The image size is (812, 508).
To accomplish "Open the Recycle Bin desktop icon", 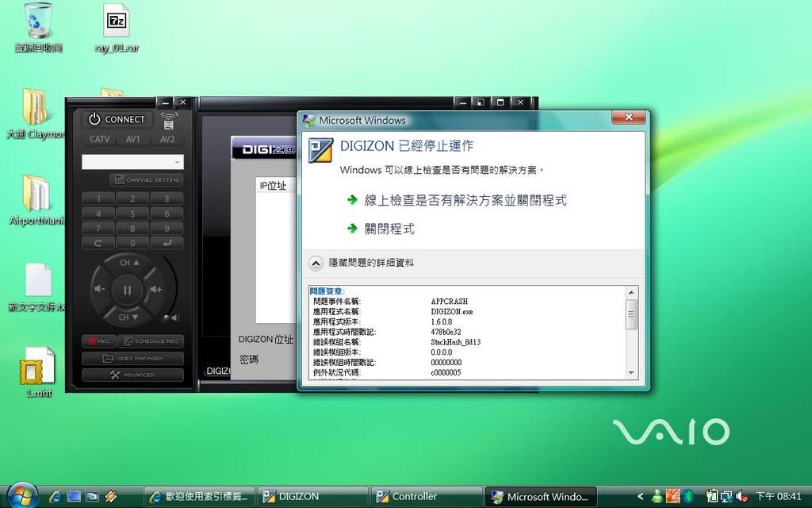I will click(39, 28).
